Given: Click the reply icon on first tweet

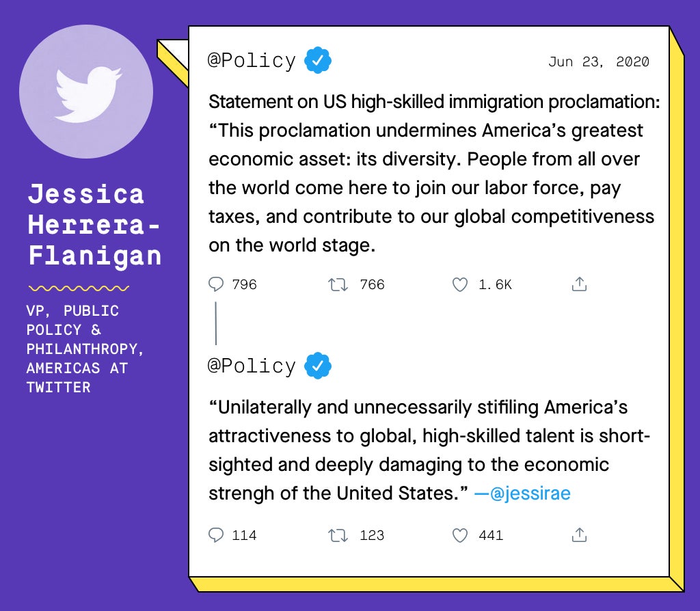Looking at the screenshot, I should click(x=216, y=284).
